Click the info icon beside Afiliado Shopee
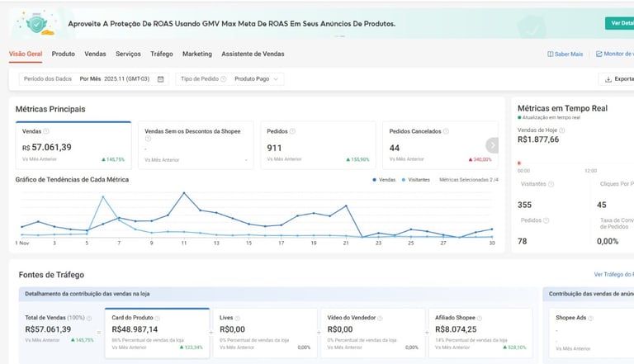This screenshot has height=364, width=634. tap(480, 318)
